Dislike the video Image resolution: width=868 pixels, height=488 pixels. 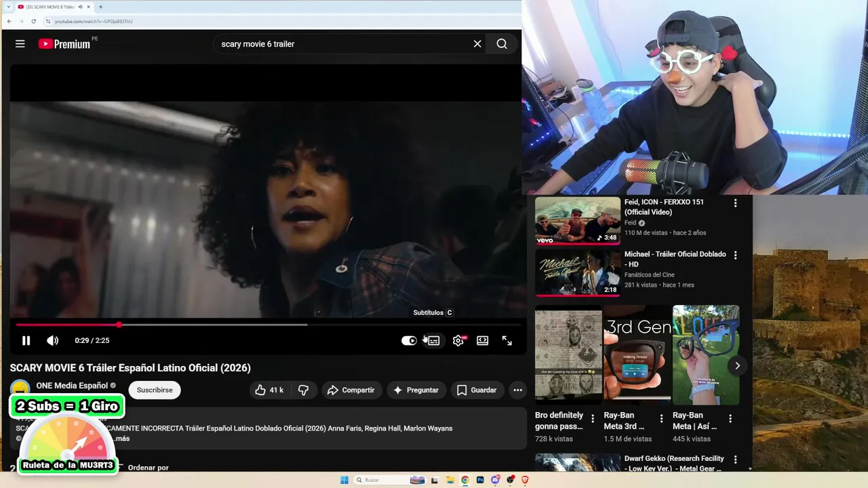(x=304, y=390)
